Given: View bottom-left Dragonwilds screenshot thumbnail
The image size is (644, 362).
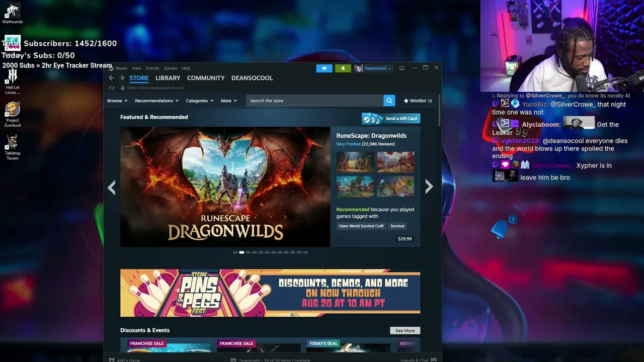Looking at the screenshot, I should point(355,187).
